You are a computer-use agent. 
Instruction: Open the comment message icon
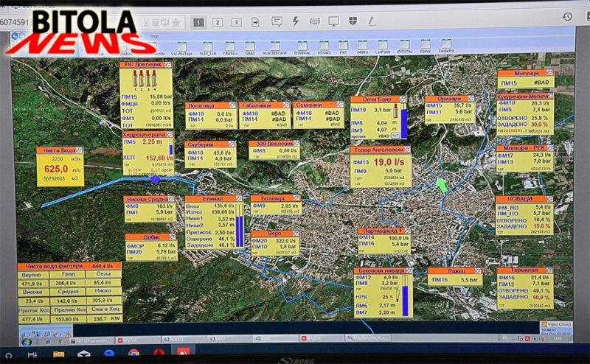[x=277, y=22]
